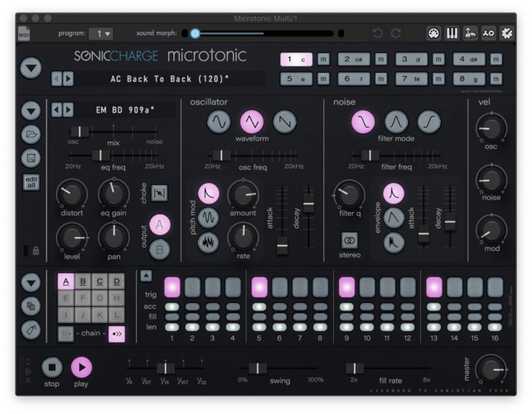Select drum channel 4 d#
532x414 pixels.
(x=469, y=60)
